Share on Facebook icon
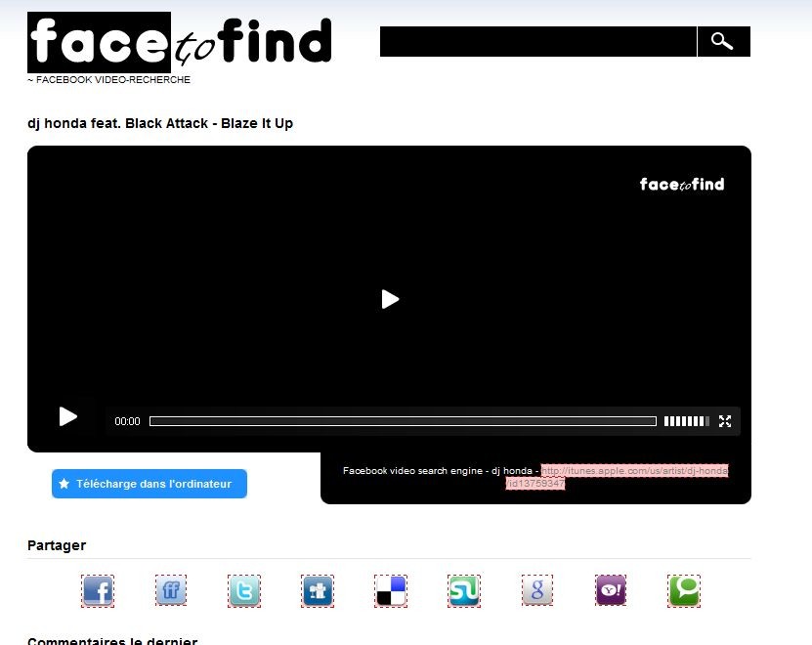Viewport: 812px width, 645px height. coord(98,590)
